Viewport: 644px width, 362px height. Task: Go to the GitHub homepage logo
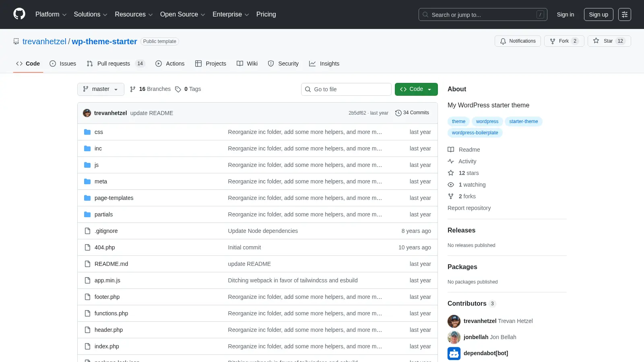tap(19, 14)
